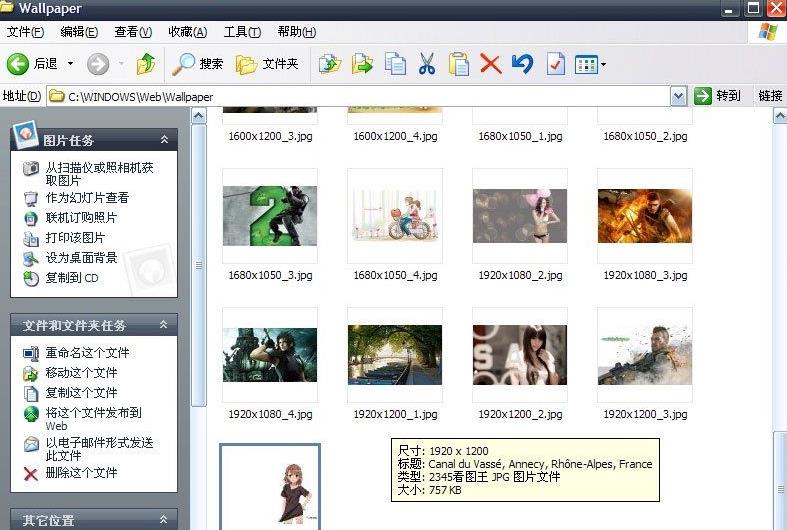
Task: Click the blue Undo arrow icon
Action: pos(522,64)
